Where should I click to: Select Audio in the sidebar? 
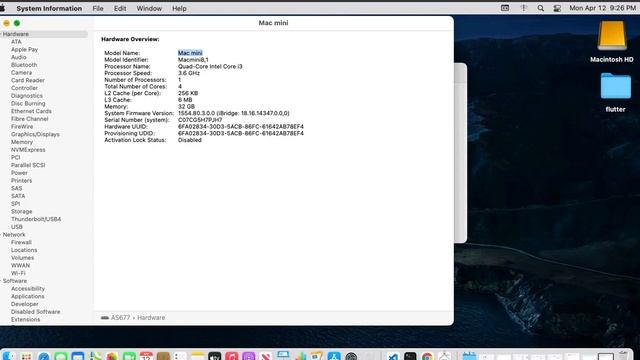(x=19, y=57)
